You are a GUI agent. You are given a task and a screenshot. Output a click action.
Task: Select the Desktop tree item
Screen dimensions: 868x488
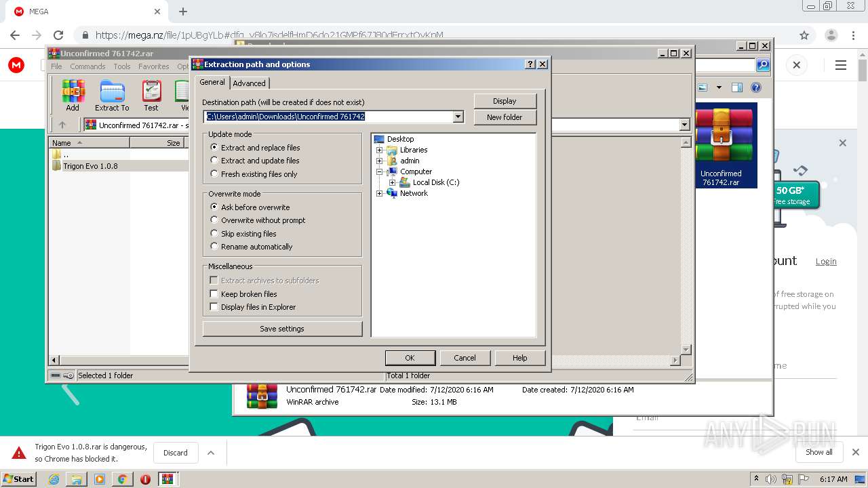coord(400,139)
